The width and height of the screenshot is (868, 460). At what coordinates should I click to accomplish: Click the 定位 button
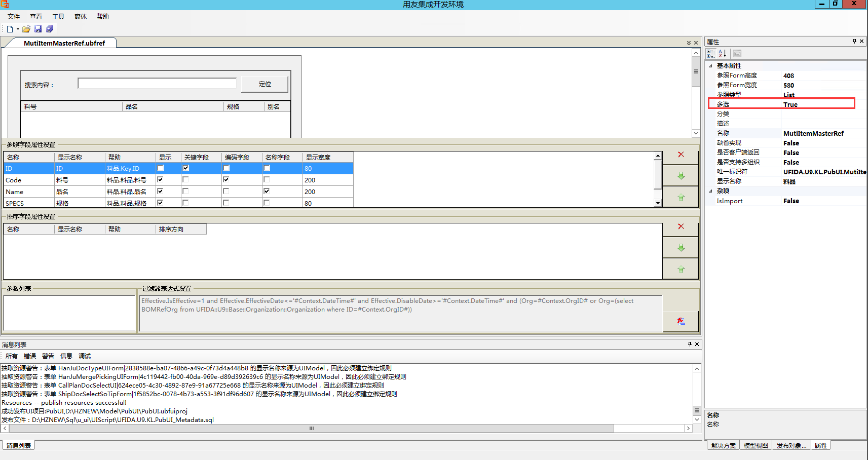pyautogui.click(x=265, y=84)
